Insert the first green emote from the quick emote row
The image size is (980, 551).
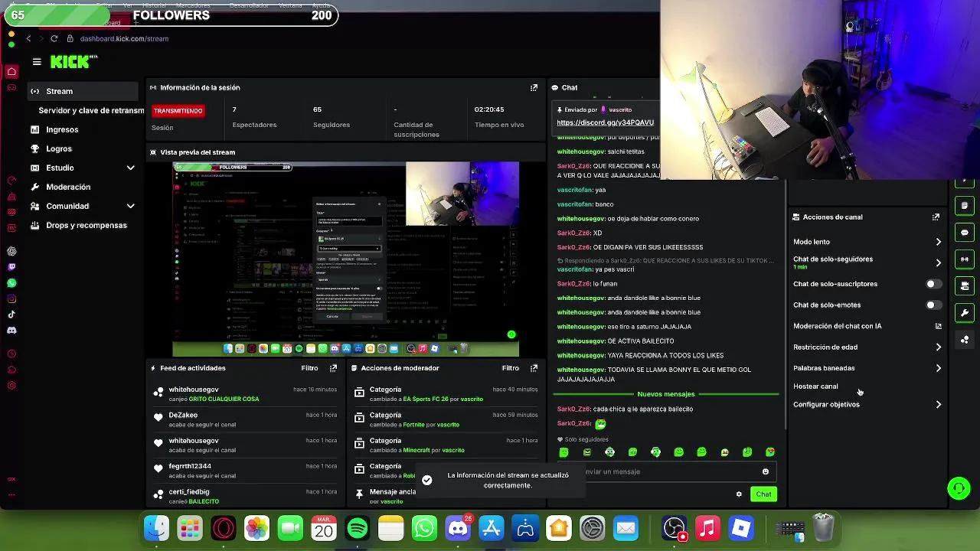(563, 452)
